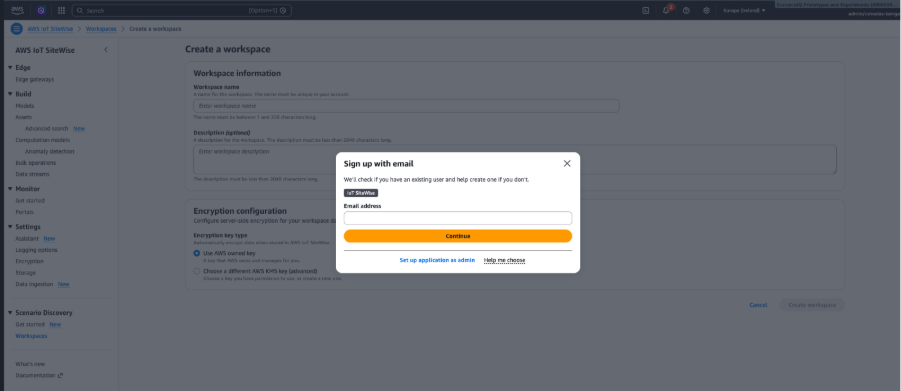Open Assistant in the sidebar
Screen dimensions: 901x391
(27, 238)
